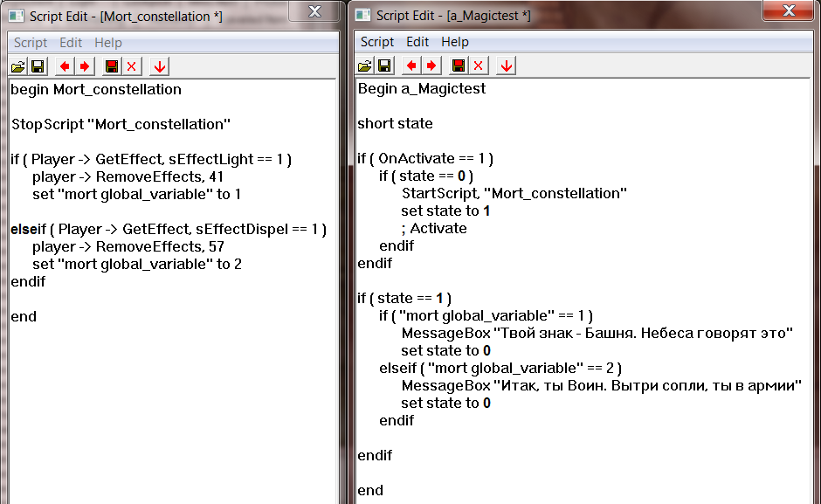Image resolution: width=821 pixels, height=504 pixels.
Task: Open the Script menu in a_Magictest window
Action: 377,42
